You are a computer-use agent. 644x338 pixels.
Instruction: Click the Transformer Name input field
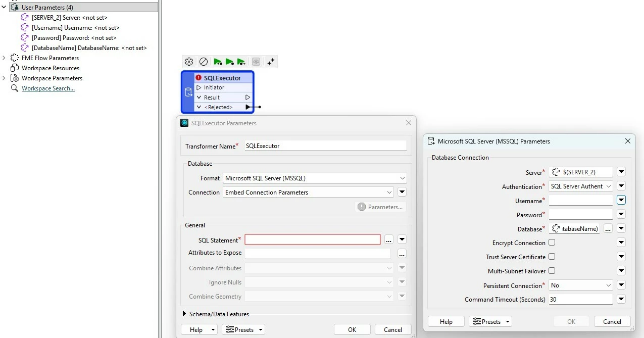[326, 146]
